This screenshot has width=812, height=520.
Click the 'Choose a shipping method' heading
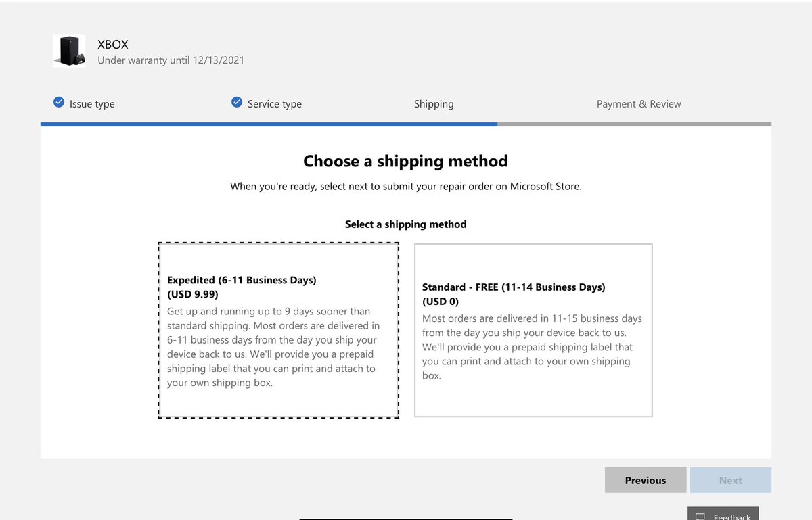pyautogui.click(x=405, y=161)
